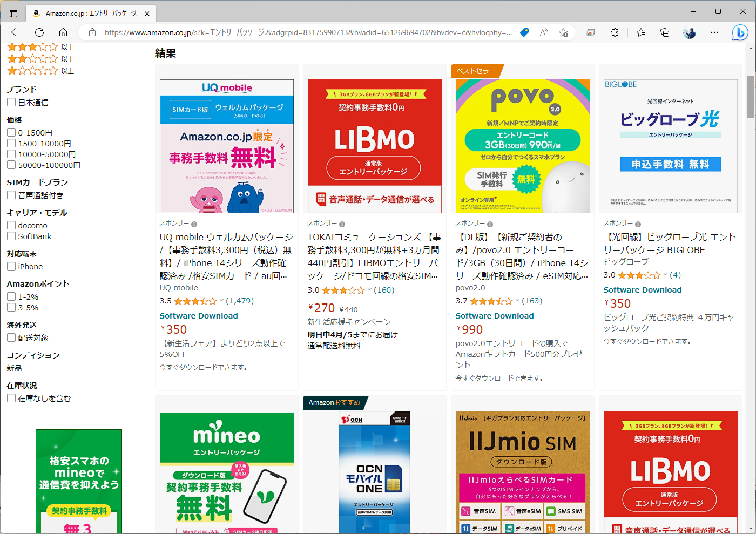Go back to the previous page
The width and height of the screenshot is (756, 534).
16,32
